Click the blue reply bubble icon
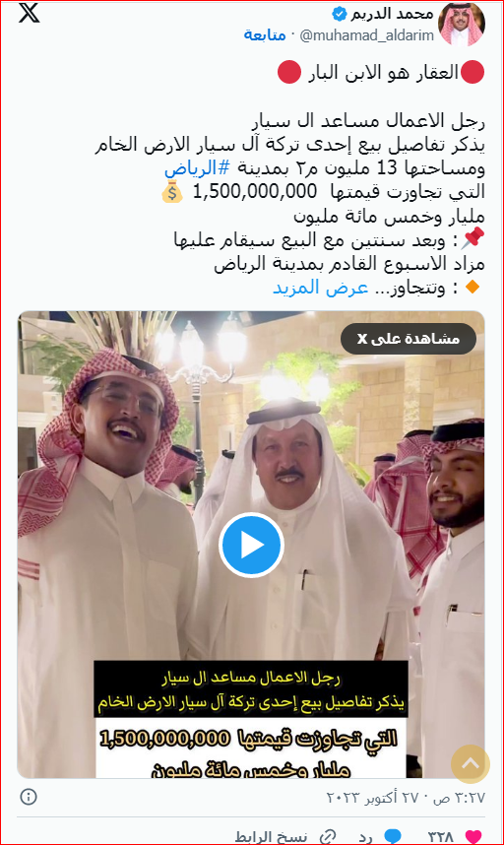Screen dimensions: 504x845 point(393,836)
